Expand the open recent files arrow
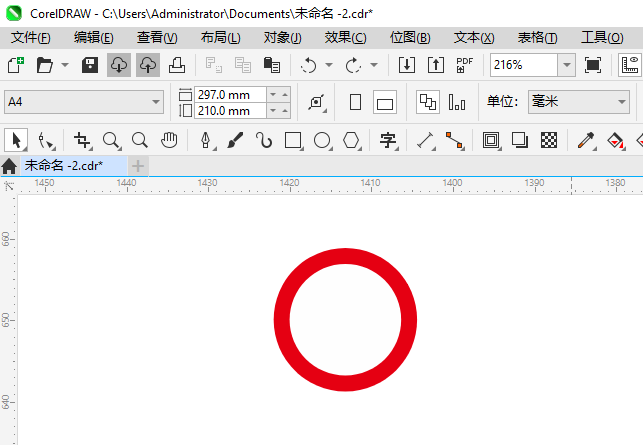 tap(65, 65)
